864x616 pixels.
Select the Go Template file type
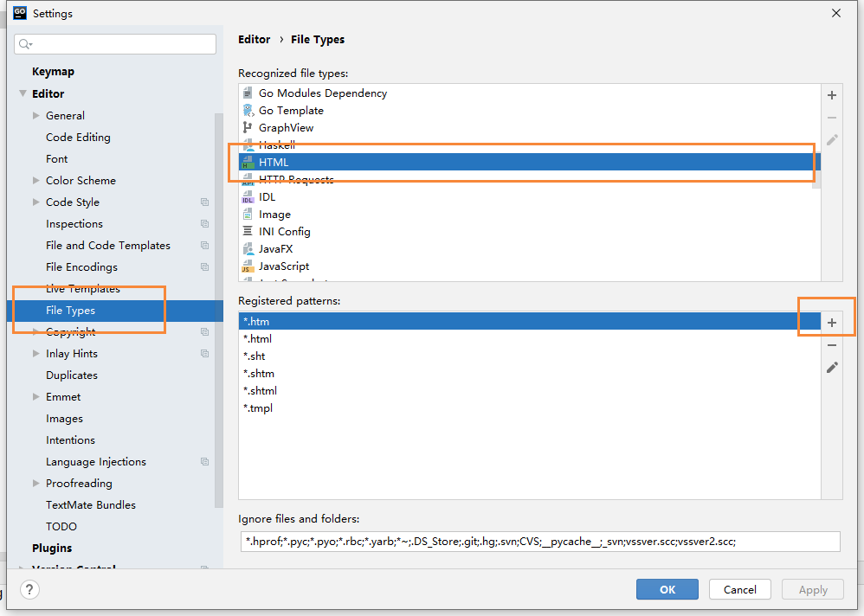pos(291,111)
